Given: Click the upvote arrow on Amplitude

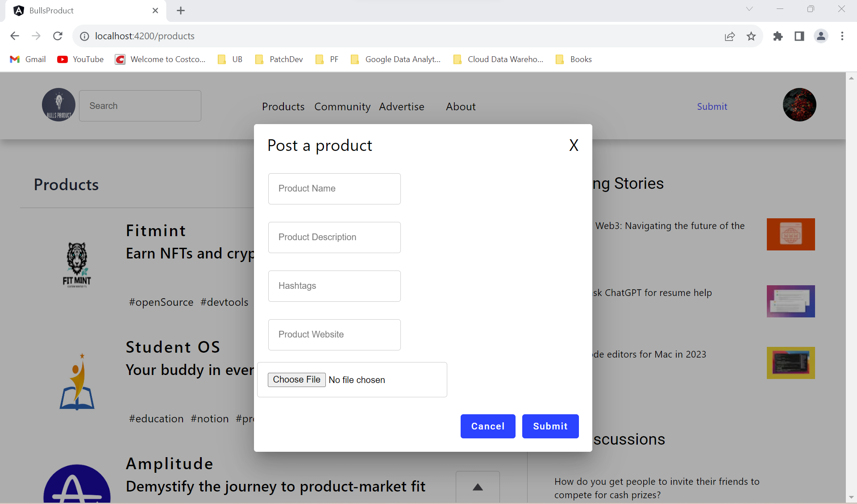Looking at the screenshot, I should 477,487.
